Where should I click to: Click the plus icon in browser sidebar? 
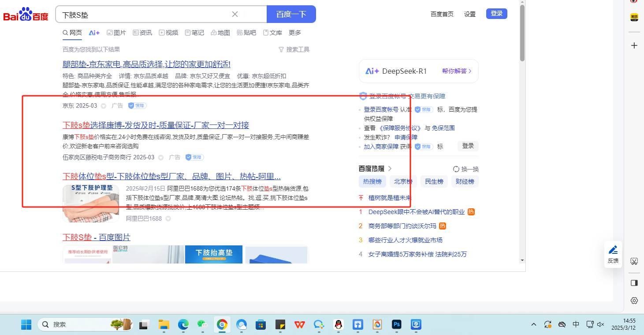click(634, 45)
